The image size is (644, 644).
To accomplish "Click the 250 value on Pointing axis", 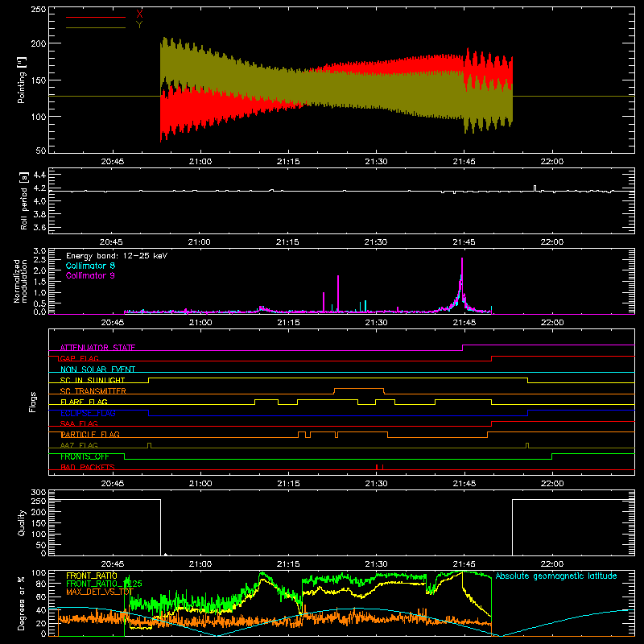I will pyautogui.click(x=39, y=9).
